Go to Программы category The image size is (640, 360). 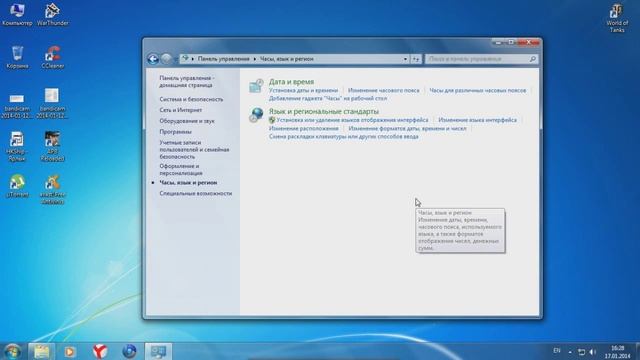point(175,132)
